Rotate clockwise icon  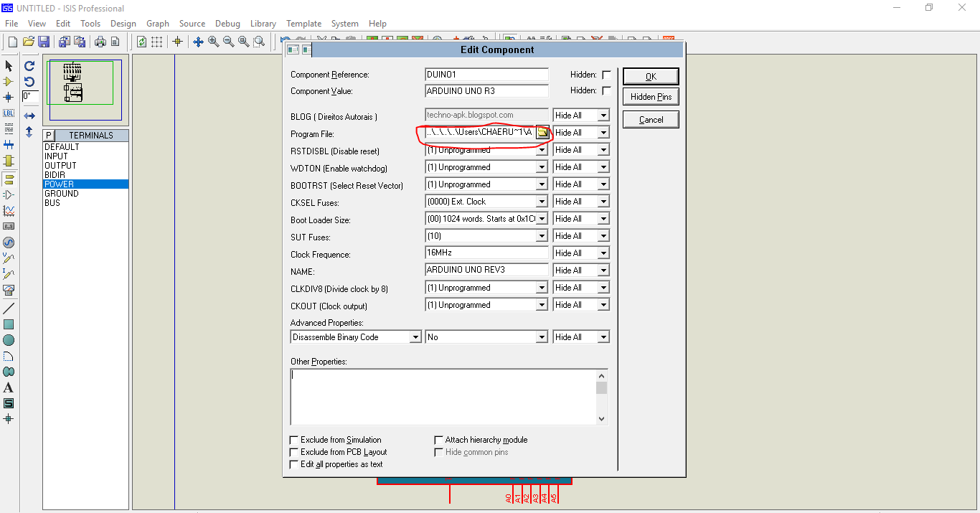pos(29,65)
